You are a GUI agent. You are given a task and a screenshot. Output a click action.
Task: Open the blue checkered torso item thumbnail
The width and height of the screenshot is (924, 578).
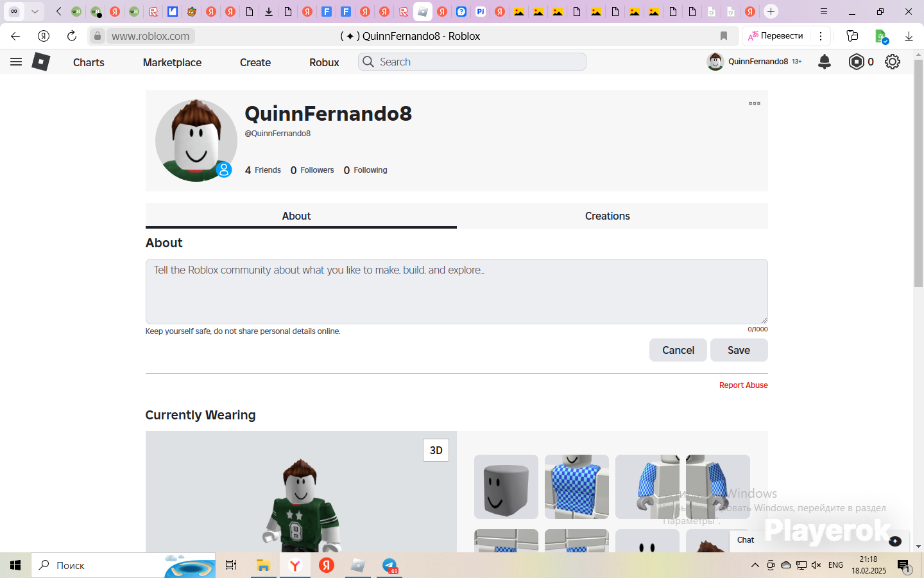577,487
